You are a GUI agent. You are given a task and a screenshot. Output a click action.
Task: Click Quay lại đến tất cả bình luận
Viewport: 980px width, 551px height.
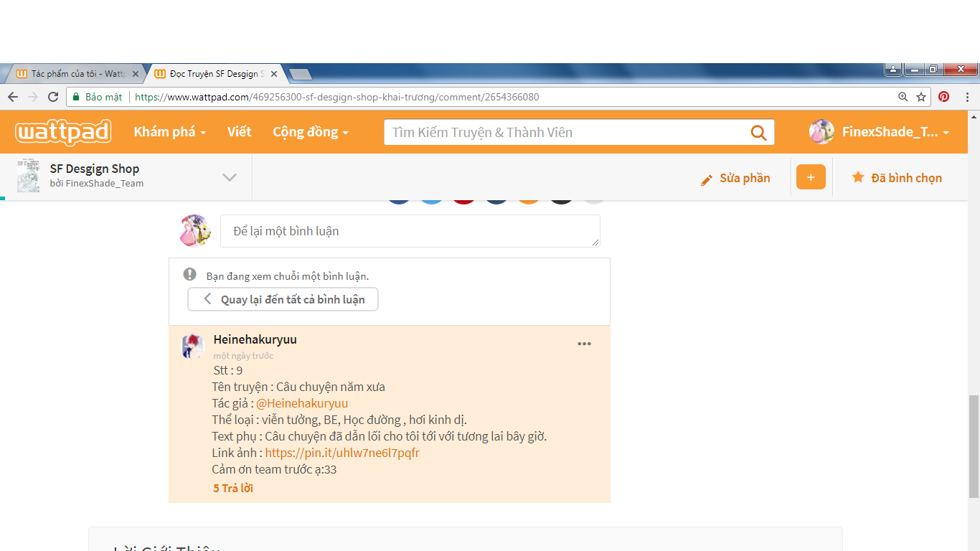click(283, 299)
